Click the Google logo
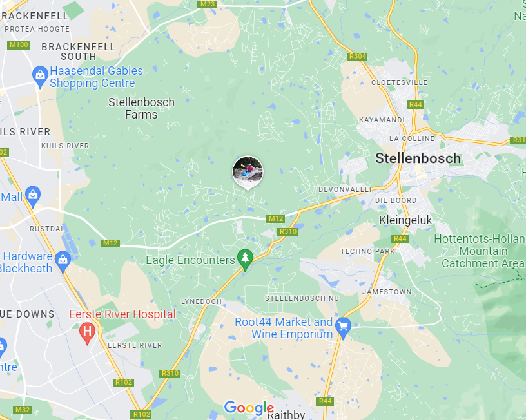Screen dimensions: 526x420 click(x=249, y=408)
